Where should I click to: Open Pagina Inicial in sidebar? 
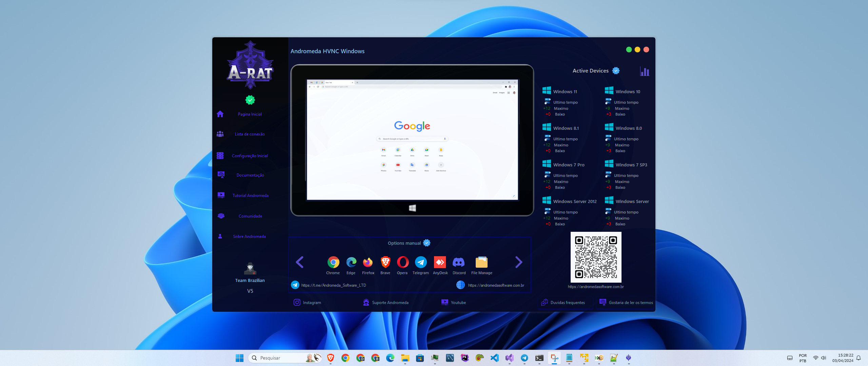[x=250, y=114]
